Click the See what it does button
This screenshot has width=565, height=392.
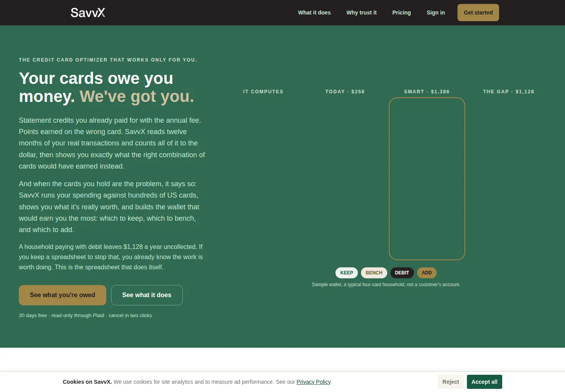pos(147,295)
